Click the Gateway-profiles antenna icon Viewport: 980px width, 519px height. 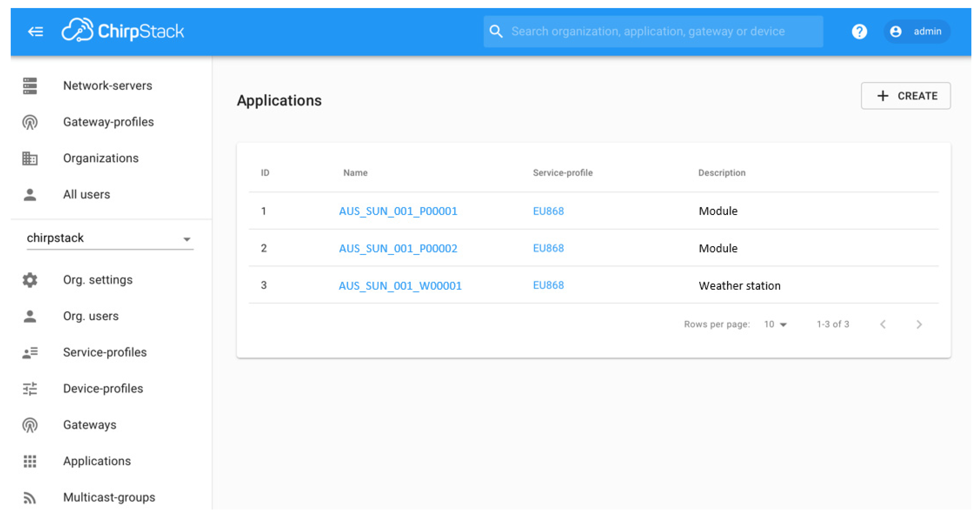30,122
